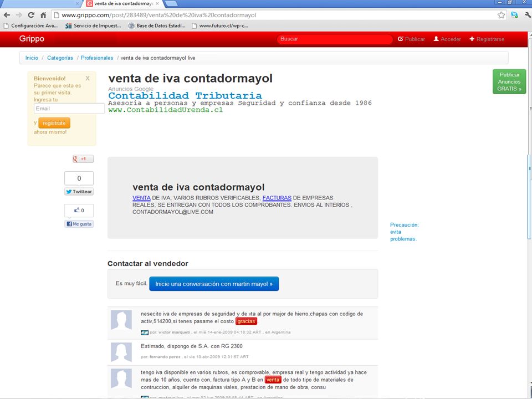This screenshot has width=532, height=399.
Task: Click the thumbs-up like counter box
Action: pos(79,211)
